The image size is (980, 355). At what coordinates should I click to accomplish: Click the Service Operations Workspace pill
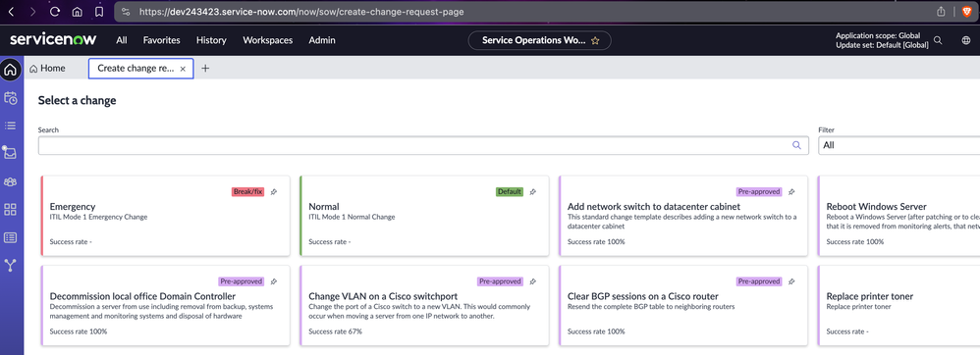tap(539, 40)
